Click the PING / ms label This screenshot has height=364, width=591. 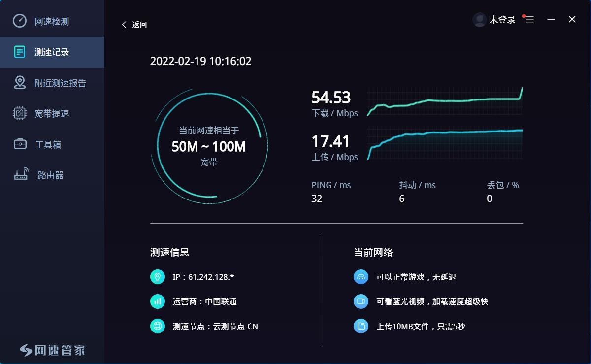tap(331, 185)
